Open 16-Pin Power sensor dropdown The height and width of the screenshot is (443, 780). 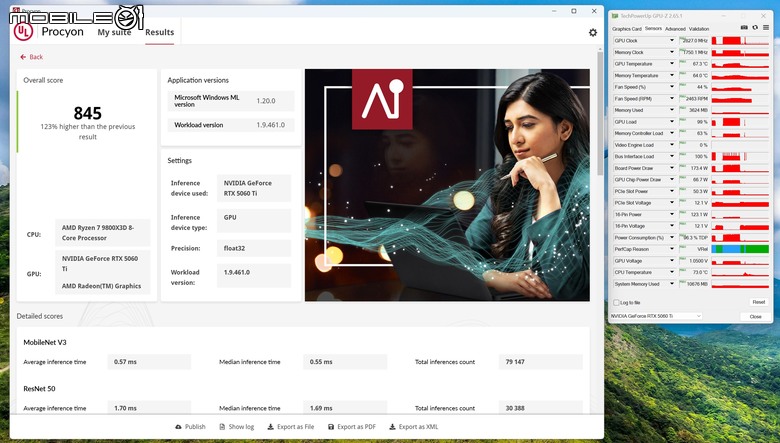[672, 214]
